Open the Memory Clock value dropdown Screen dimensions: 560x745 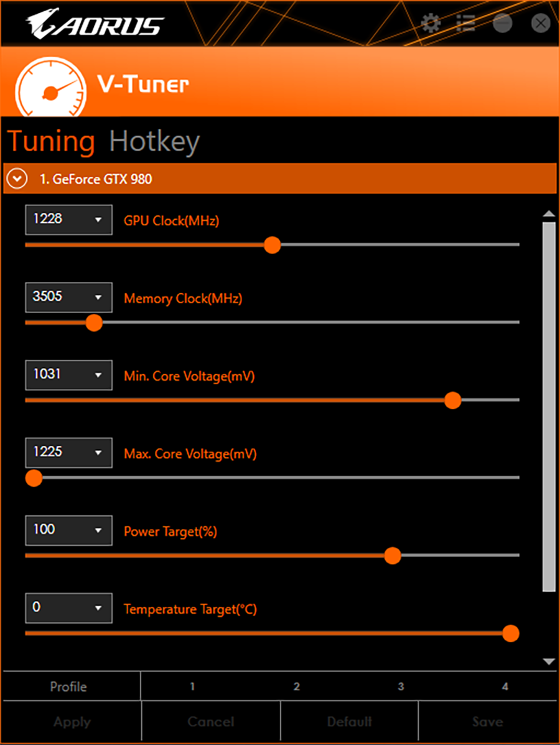point(69,298)
